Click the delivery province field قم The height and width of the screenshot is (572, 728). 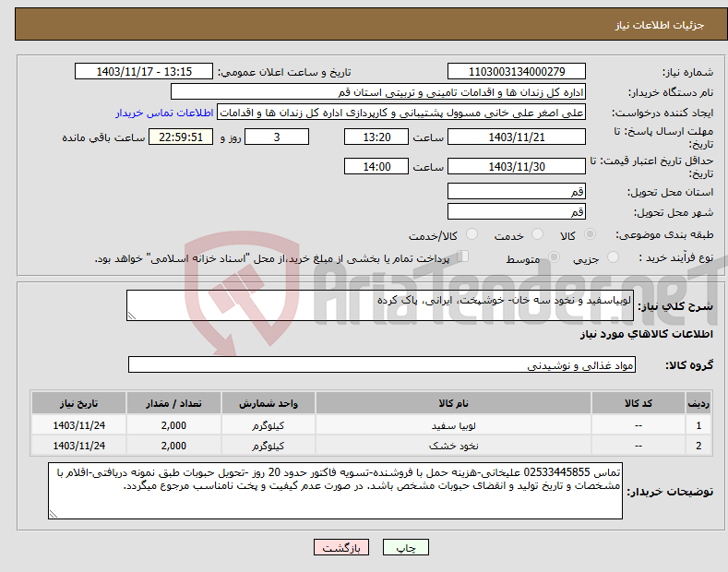(517, 191)
